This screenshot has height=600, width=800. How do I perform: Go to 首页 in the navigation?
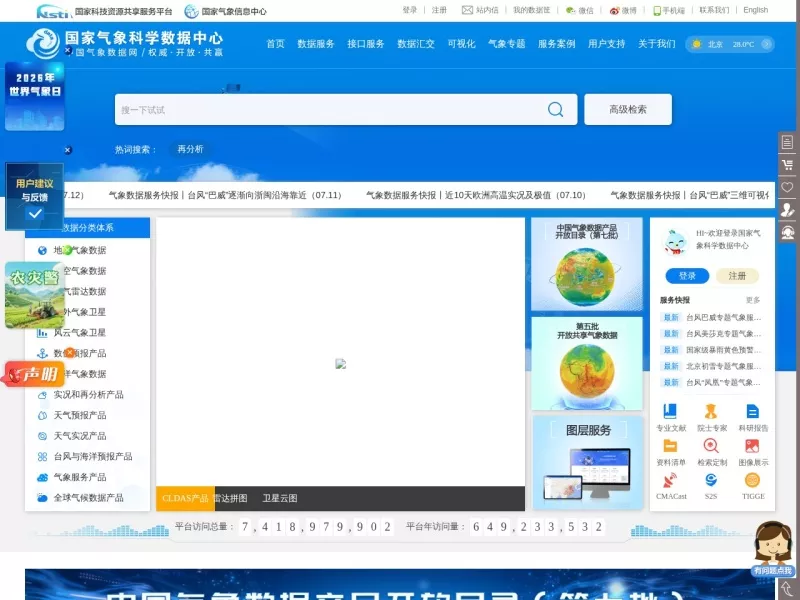pos(276,44)
